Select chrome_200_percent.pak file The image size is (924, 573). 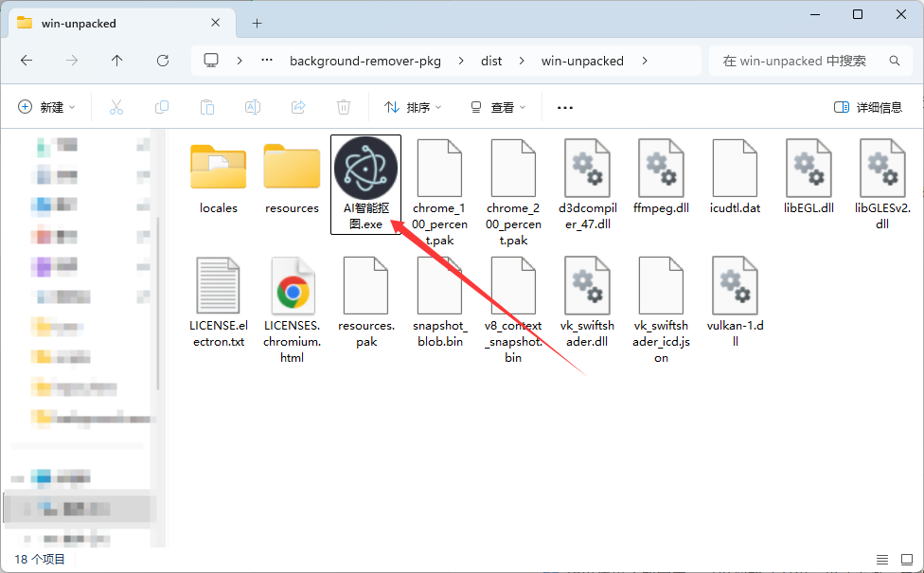coord(513,192)
